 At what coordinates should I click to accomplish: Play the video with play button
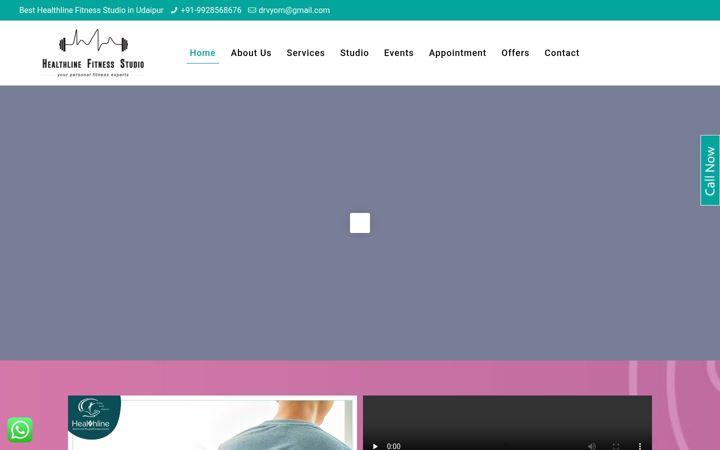(x=375, y=446)
